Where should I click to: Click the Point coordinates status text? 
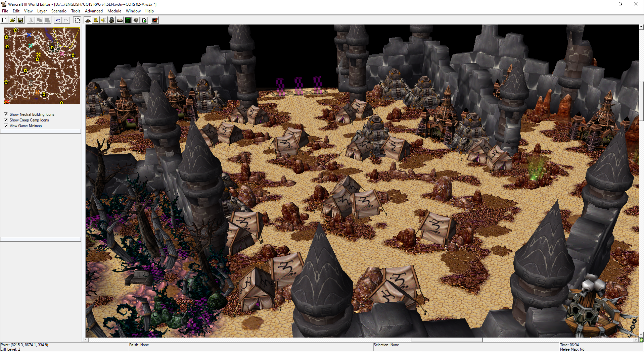pos(25,345)
